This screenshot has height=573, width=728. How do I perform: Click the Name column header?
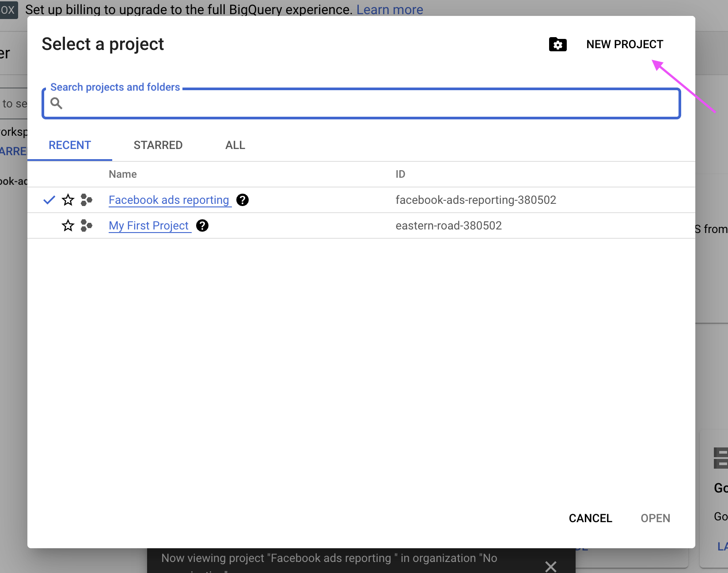pyautogui.click(x=123, y=174)
